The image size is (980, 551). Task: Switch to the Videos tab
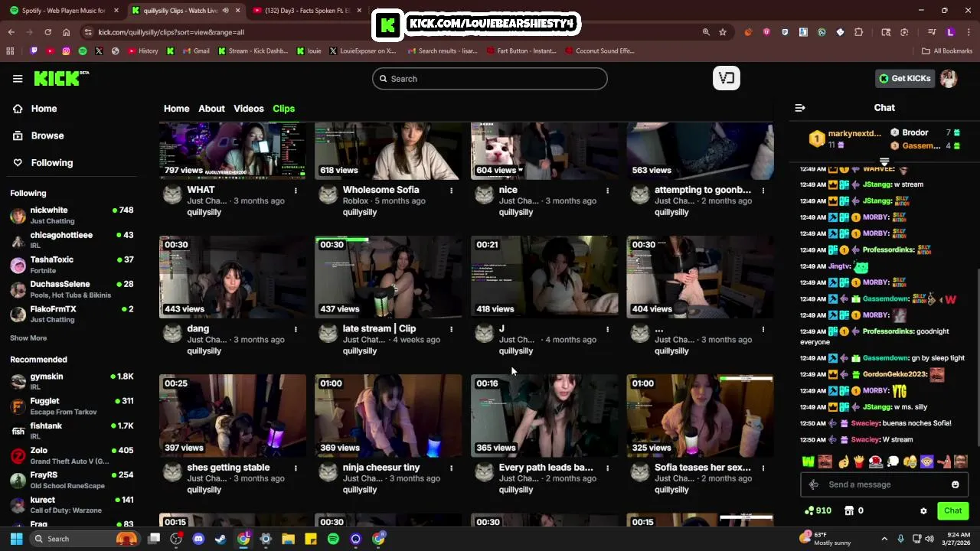tap(249, 109)
